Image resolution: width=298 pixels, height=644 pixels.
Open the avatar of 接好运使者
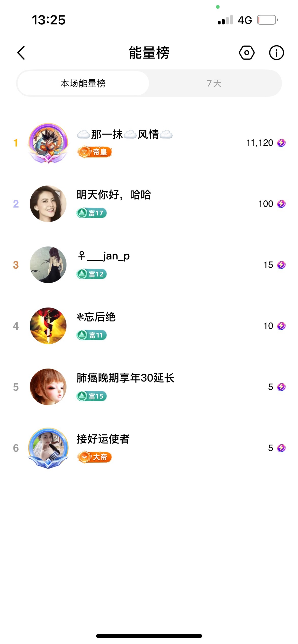point(48,448)
